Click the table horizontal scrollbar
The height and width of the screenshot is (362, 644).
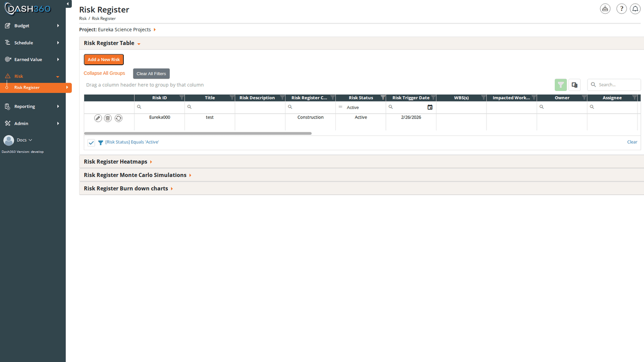(198, 133)
